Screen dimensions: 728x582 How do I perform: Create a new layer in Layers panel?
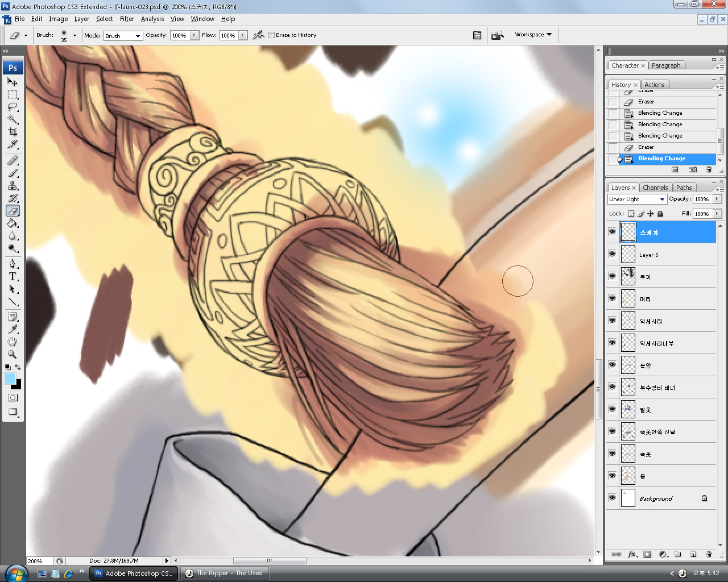(x=693, y=554)
